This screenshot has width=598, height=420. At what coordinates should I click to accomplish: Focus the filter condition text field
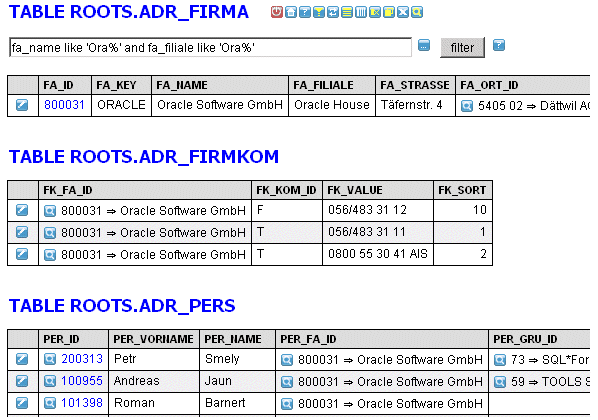tap(211, 47)
